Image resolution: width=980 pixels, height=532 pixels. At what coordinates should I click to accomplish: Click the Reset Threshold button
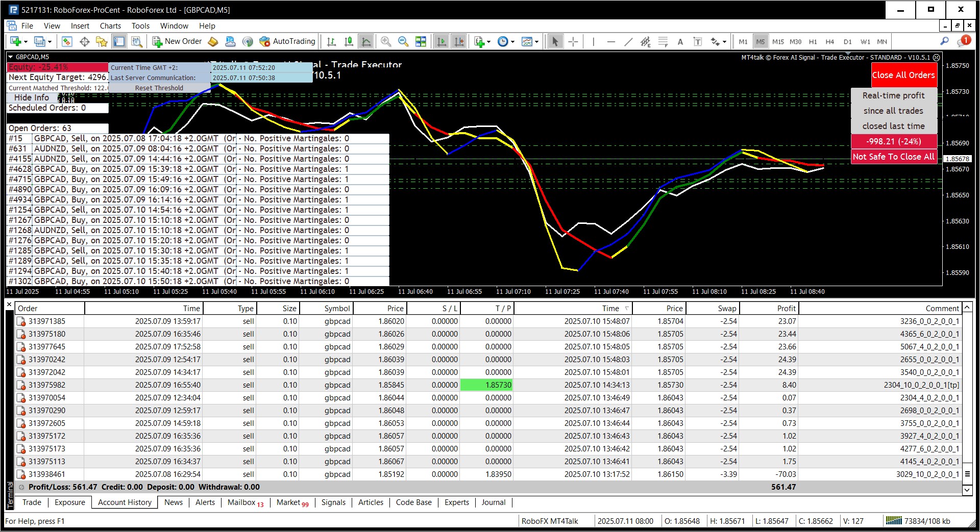tap(159, 88)
